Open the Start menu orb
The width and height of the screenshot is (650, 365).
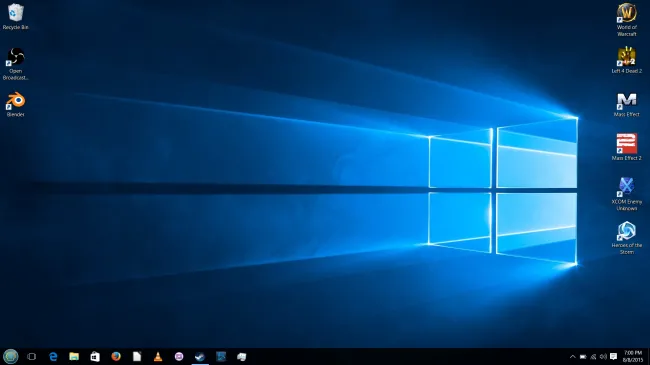click(11, 356)
